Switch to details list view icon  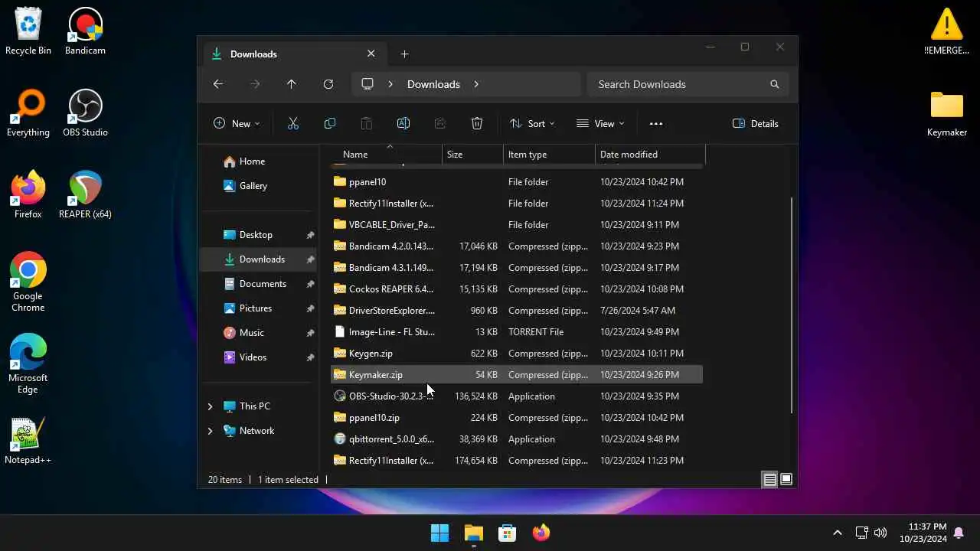click(769, 480)
